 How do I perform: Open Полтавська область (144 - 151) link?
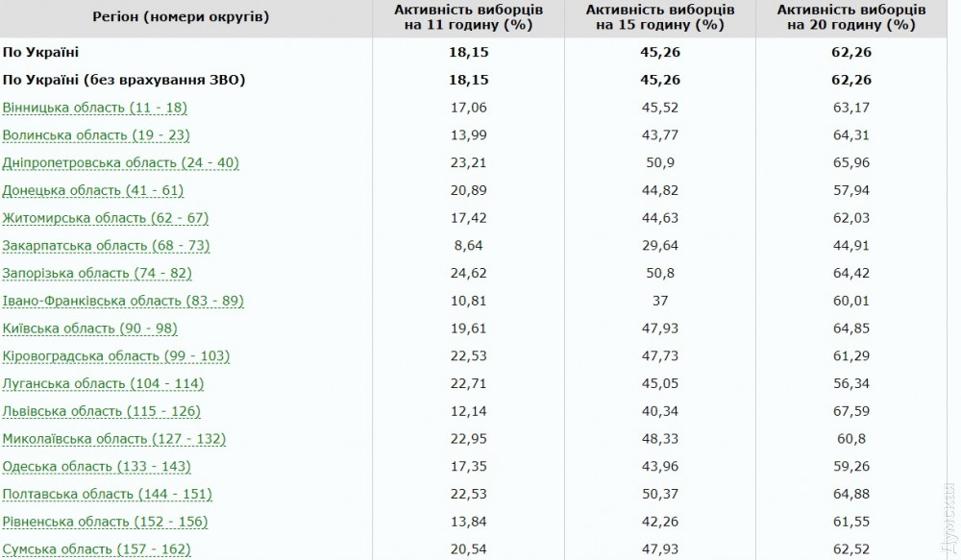pos(104,495)
